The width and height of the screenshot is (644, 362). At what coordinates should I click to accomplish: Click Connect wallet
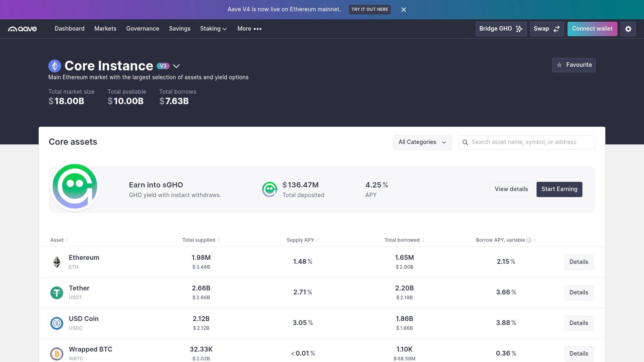click(x=592, y=29)
